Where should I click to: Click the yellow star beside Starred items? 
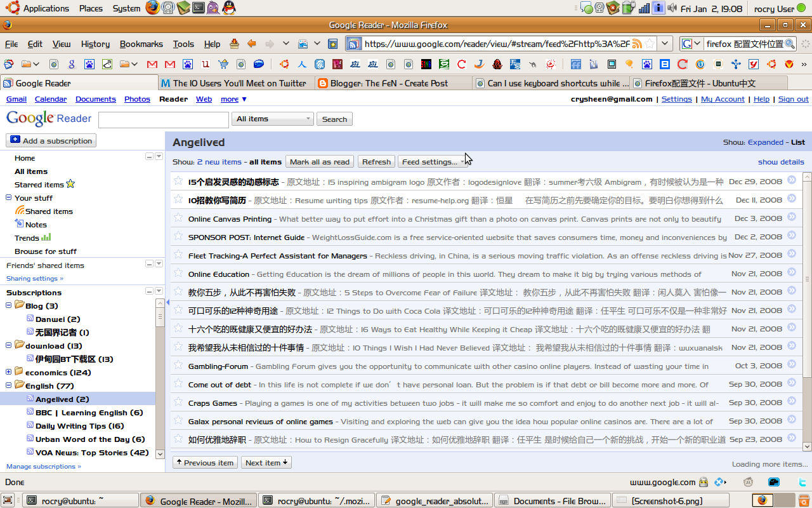(70, 184)
